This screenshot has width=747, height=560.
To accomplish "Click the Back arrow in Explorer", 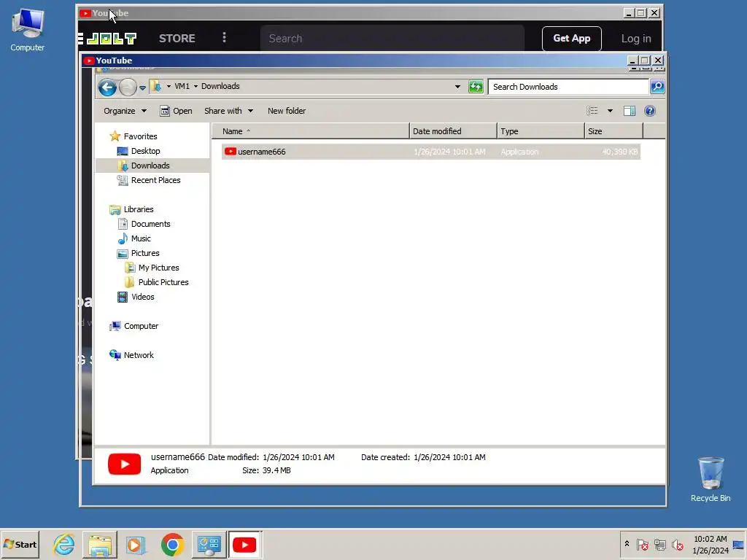I will 107,87.
